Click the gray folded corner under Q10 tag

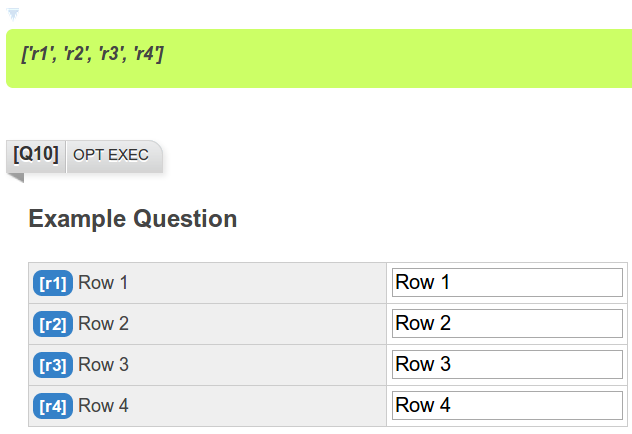coord(15,178)
